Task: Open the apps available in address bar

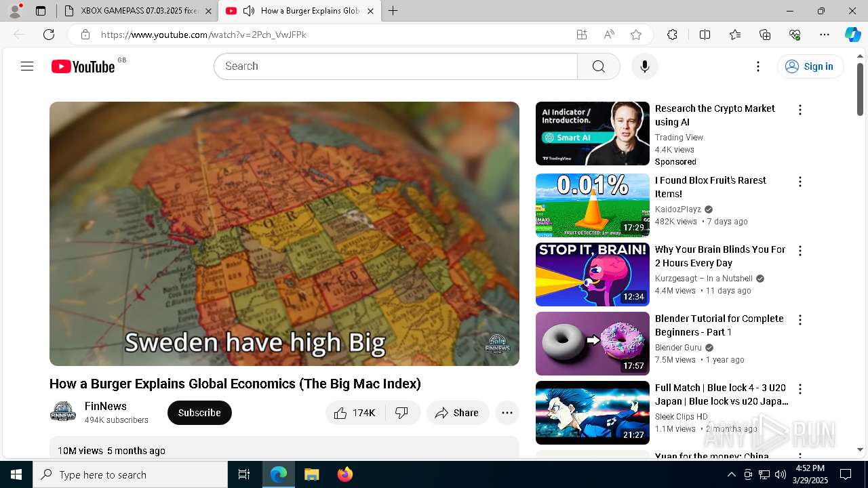Action: point(582,35)
